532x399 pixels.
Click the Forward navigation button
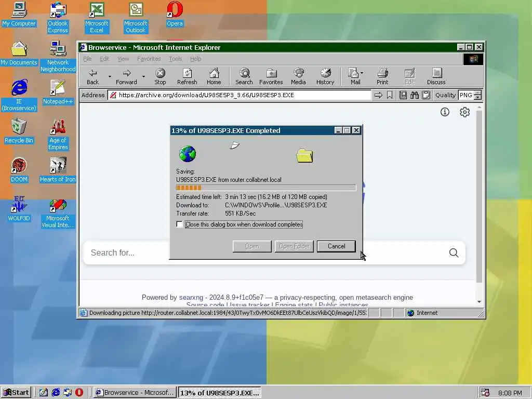[x=126, y=77]
